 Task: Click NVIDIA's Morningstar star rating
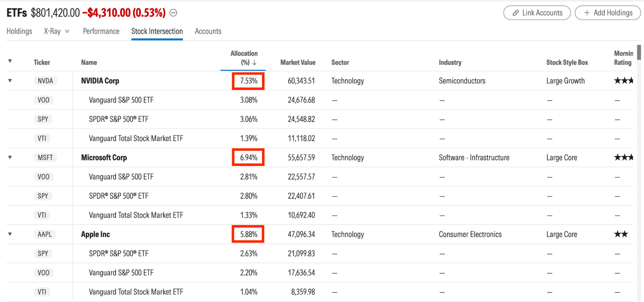click(x=623, y=81)
